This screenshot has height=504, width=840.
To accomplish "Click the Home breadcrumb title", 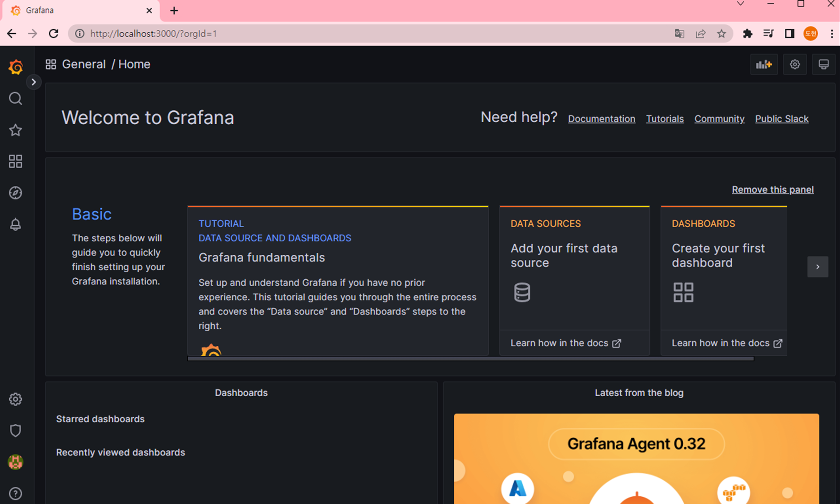I will (134, 64).
